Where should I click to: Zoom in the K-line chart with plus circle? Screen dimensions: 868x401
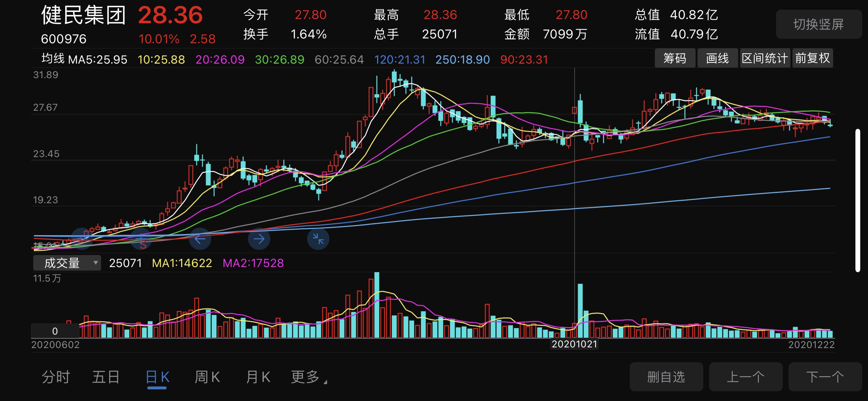pos(141,239)
